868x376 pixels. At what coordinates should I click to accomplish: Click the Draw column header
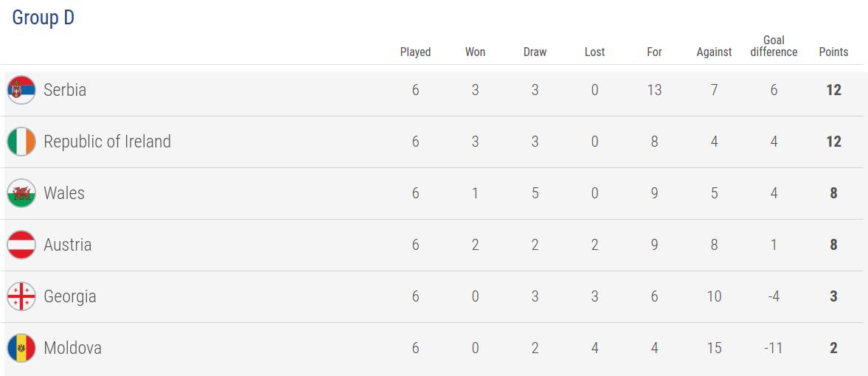click(x=535, y=52)
